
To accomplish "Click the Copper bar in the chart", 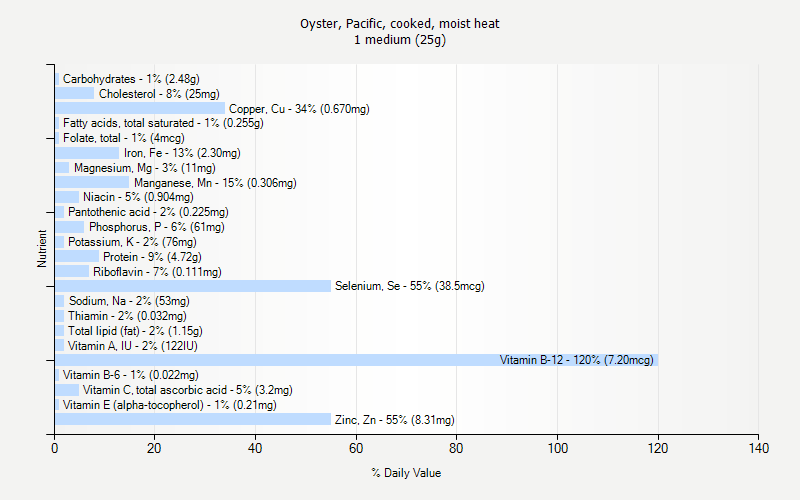I will click(140, 108).
